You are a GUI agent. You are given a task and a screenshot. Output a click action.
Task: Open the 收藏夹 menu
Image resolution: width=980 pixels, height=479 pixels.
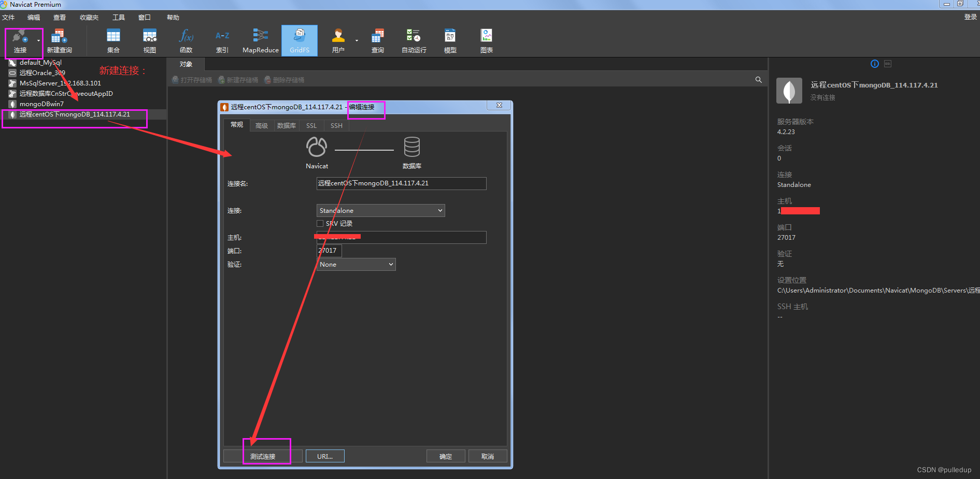[89, 18]
